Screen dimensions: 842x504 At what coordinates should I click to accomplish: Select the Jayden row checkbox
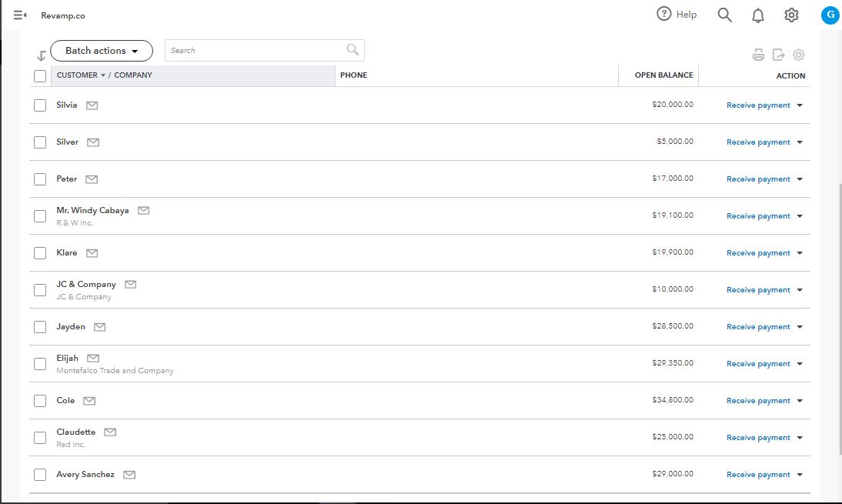pos(40,327)
